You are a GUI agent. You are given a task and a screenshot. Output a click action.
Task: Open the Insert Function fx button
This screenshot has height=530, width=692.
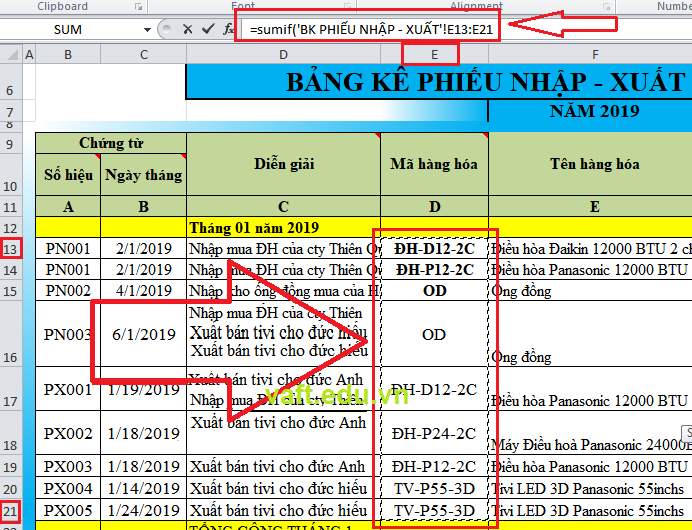228,30
